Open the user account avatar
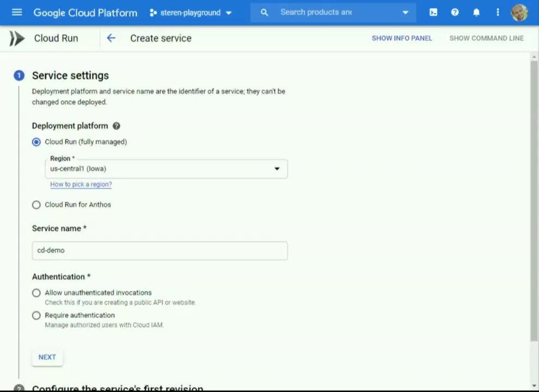The height and width of the screenshot is (392, 539). (x=519, y=13)
